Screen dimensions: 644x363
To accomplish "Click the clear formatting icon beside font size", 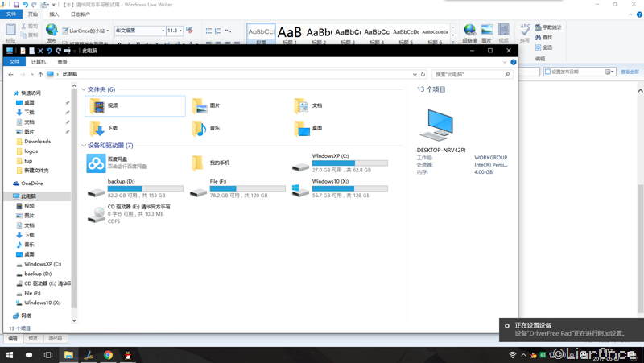I will click(x=189, y=31).
